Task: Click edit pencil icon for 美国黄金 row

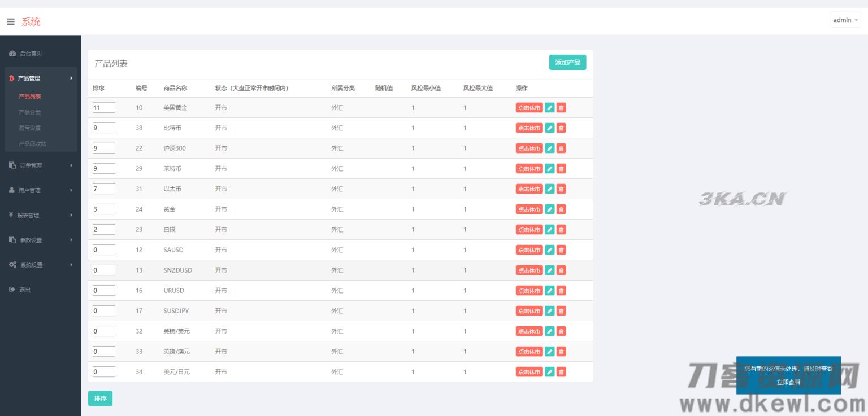Action: (549, 108)
